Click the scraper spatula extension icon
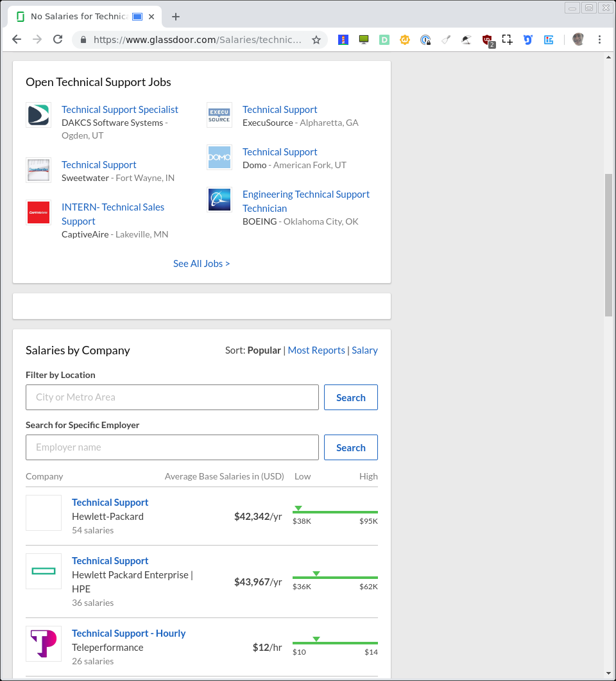Screen dimensions: 616x681 tap(446, 40)
